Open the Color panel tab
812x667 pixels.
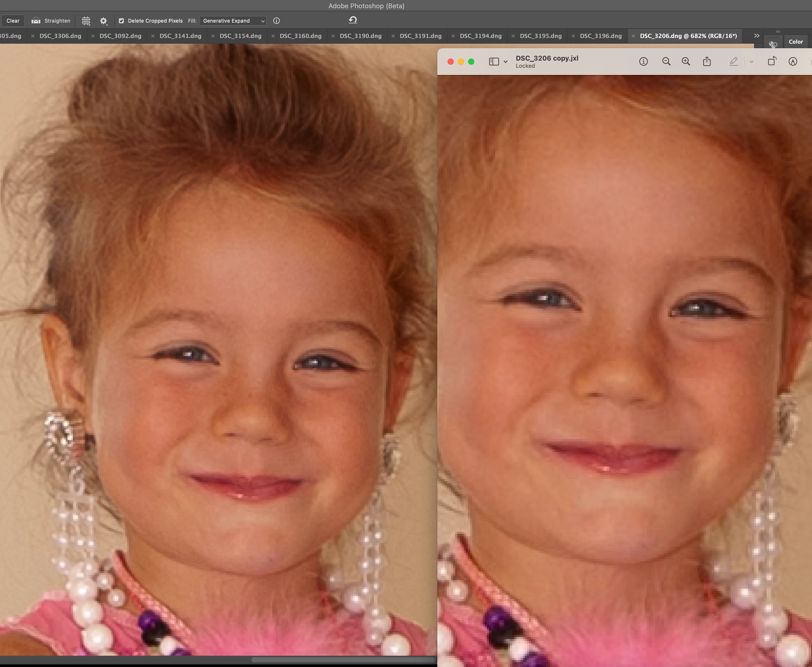796,42
